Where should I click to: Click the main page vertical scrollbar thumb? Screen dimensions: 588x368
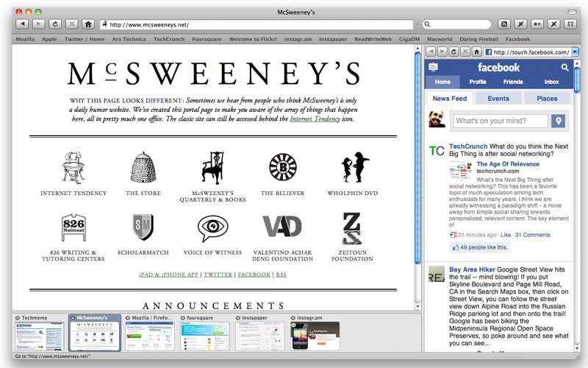coord(417,158)
